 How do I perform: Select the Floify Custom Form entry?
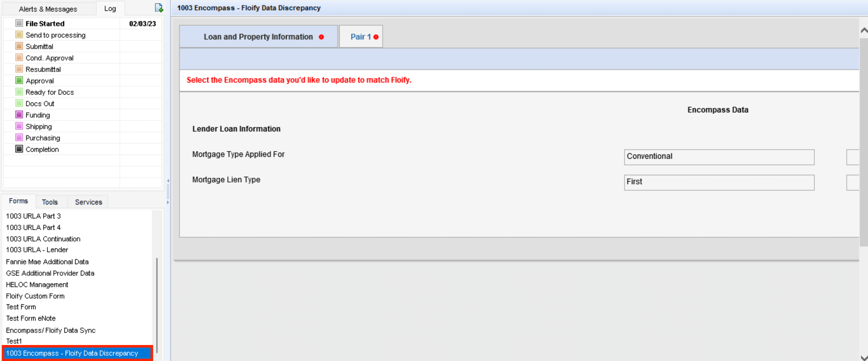(x=35, y=296)
